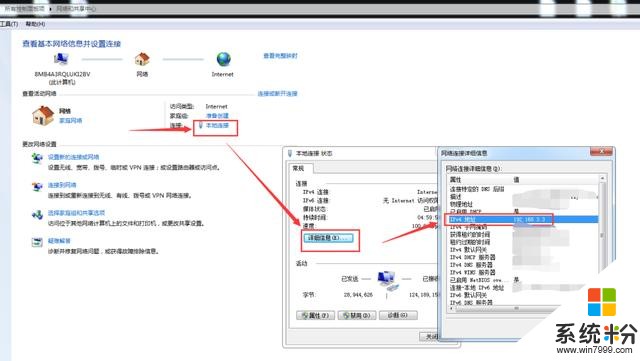Click the 属性 column header
This screenshot has width=640, height=361.
(x=480, y=180)
